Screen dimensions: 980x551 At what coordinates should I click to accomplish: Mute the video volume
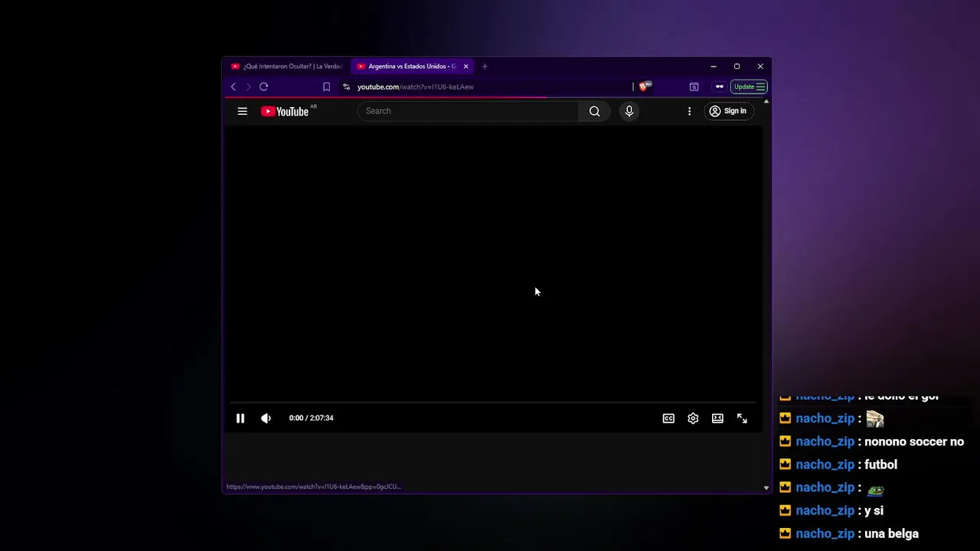(266, 418)
